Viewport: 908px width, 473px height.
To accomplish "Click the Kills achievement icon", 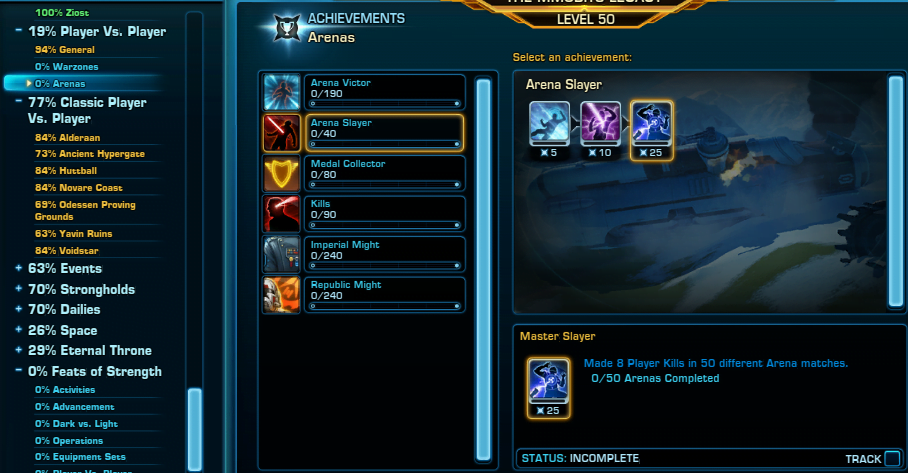I will [x=281, y=214].
